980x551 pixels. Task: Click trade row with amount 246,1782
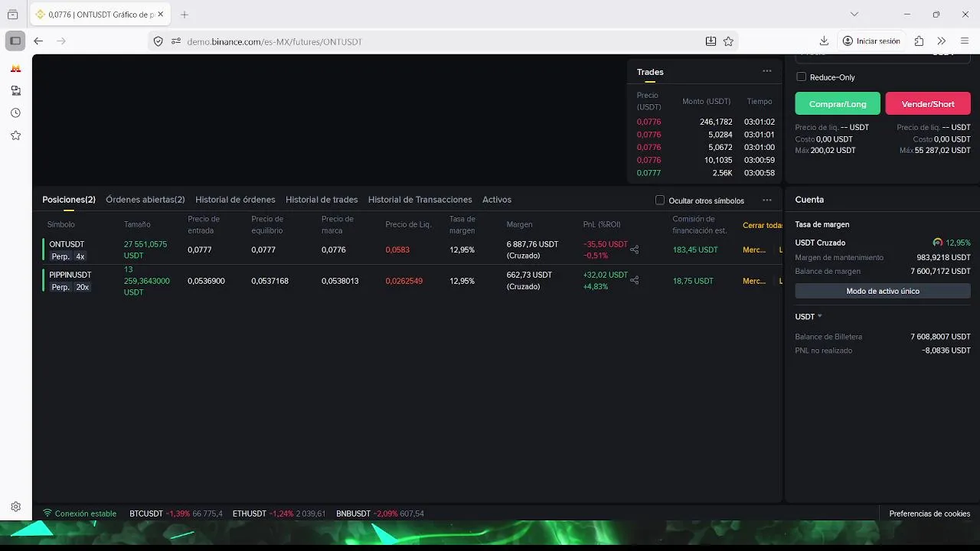pyautogui.click(x=706, y=122)
